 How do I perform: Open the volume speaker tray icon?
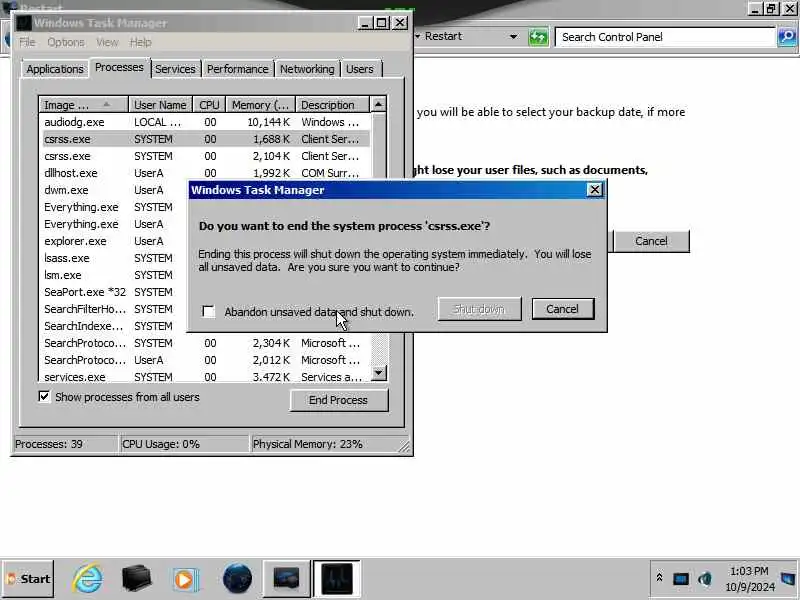click(705, 579)
